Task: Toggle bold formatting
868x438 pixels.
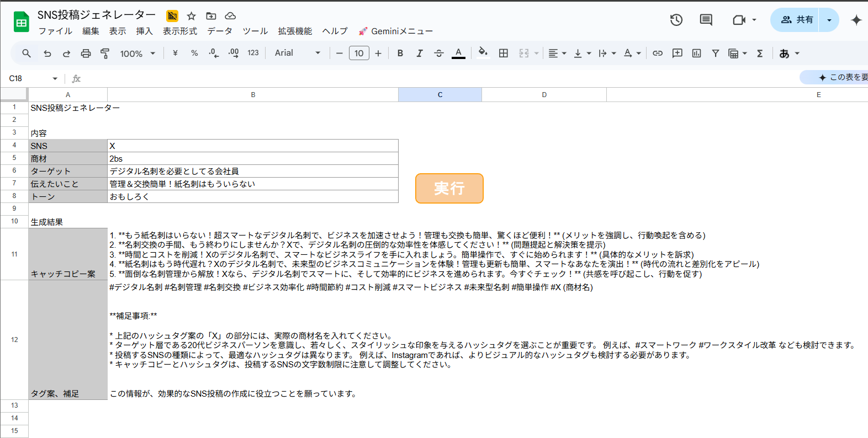Action: [400, 54]
